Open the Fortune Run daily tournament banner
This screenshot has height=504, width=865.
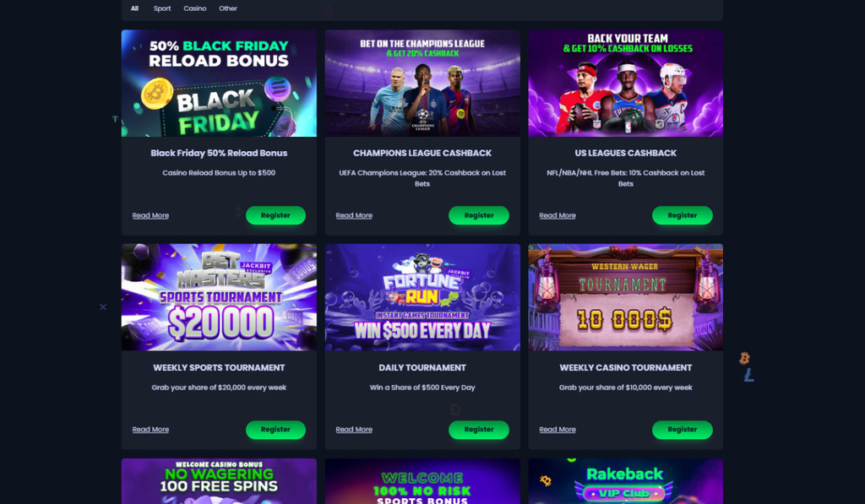point(422,297)
